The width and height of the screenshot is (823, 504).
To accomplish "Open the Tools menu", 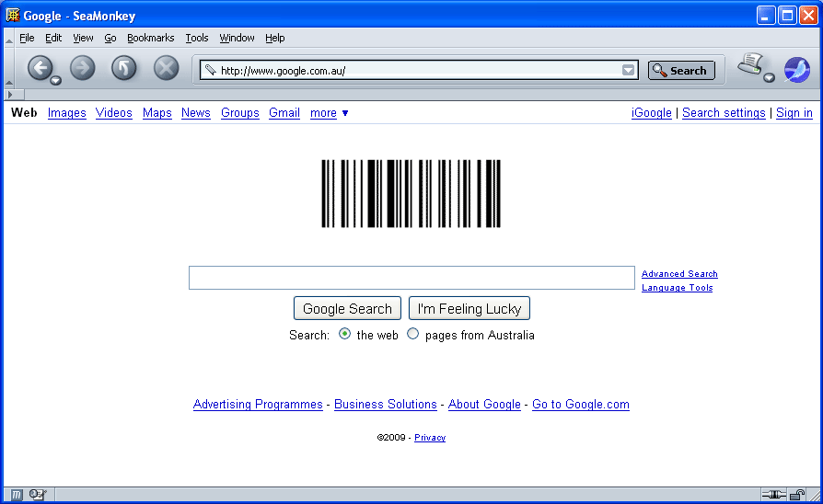I will click(197, 38).
